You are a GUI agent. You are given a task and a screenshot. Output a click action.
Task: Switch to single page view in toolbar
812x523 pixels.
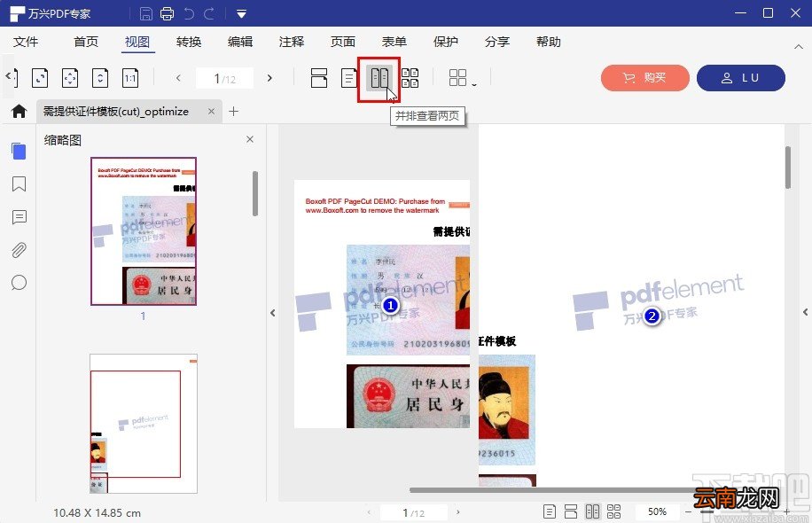point(349,78)
